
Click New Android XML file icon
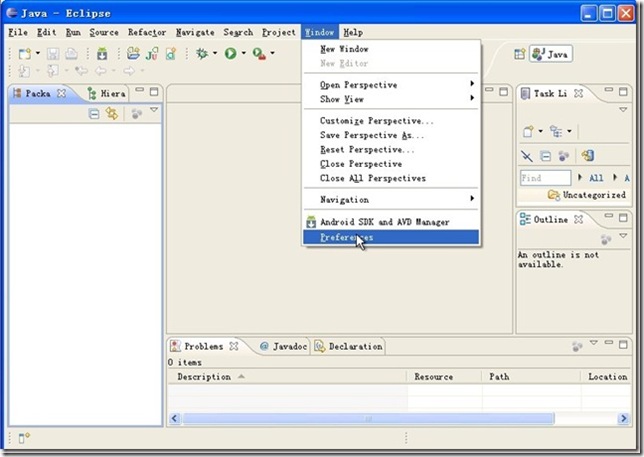coord(171,54)
